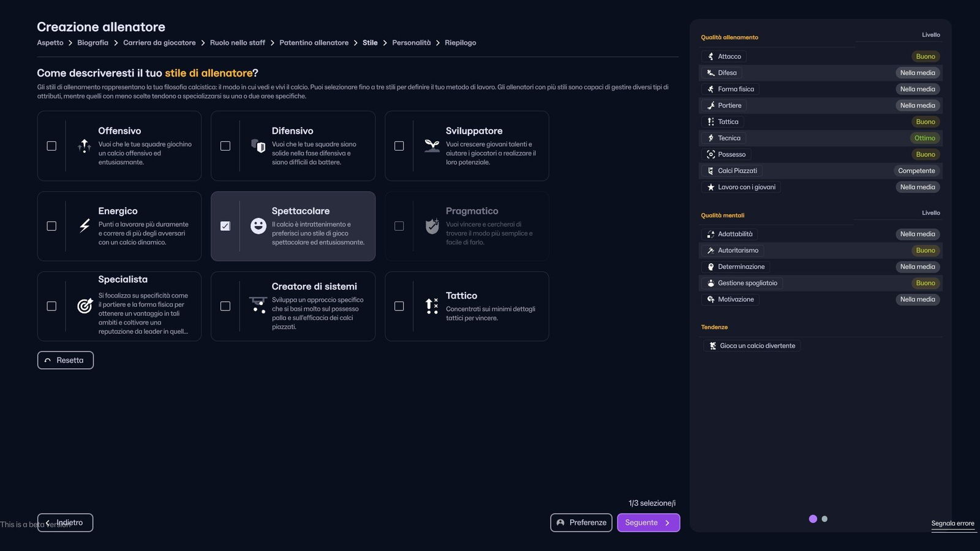Open the Preferenze button
Viewport: 980px width, 551px height.
tap(581, 523)
